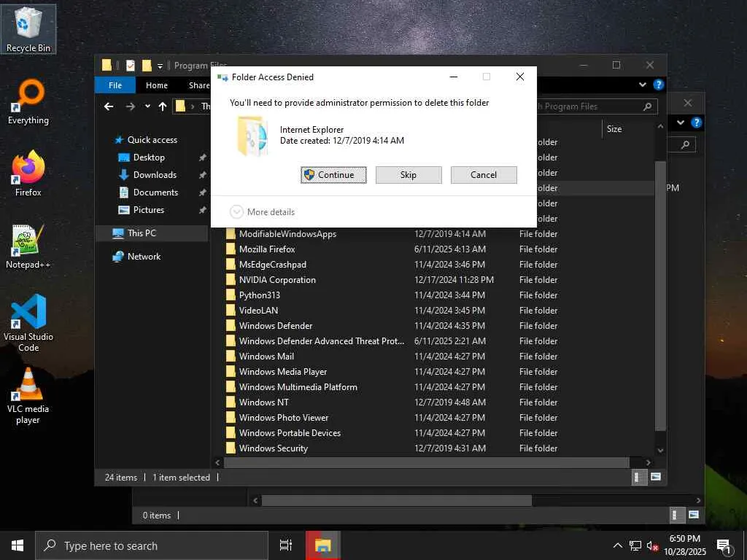Select Documents in the navigation pane
747x560 pixels.
tap(155, 192)
